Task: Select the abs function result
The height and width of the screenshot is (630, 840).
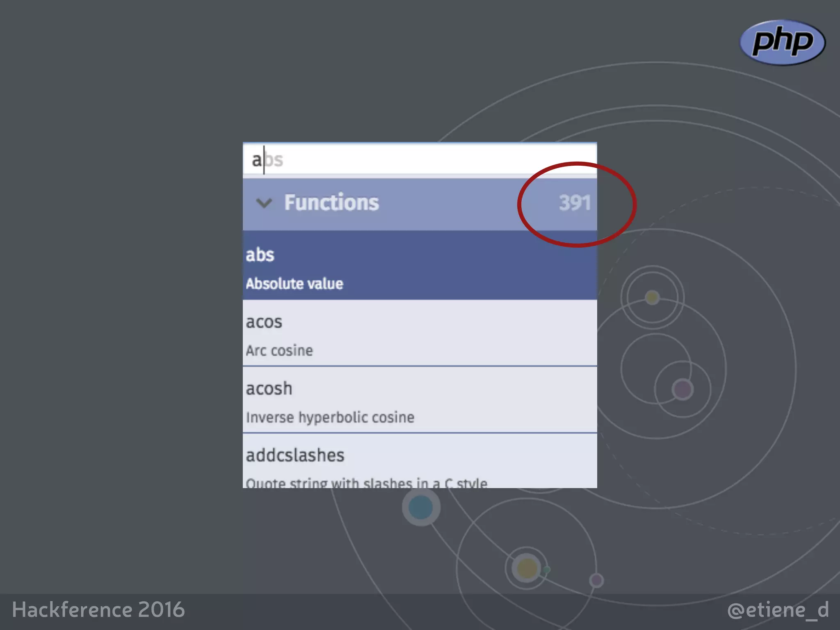Action: 260,255
